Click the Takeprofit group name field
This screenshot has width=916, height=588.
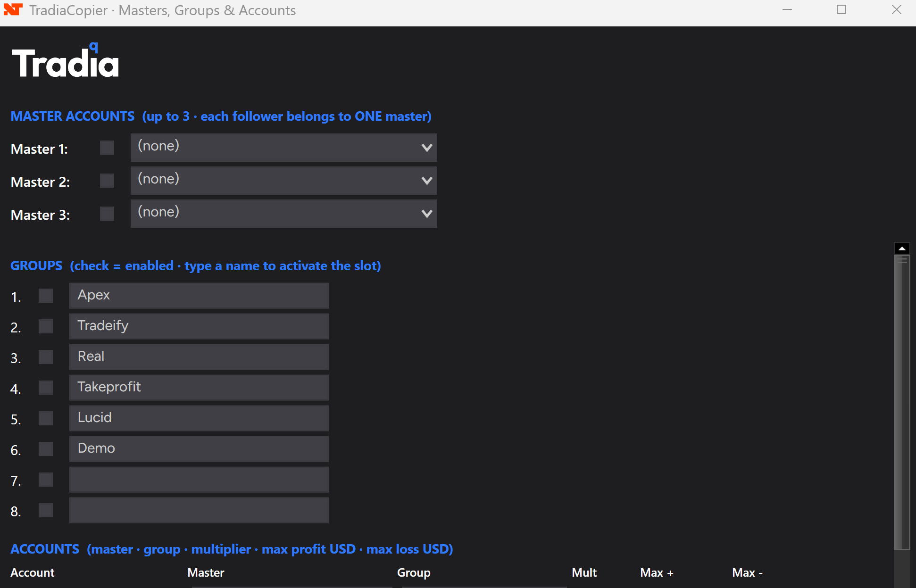[x=199, y=388]
